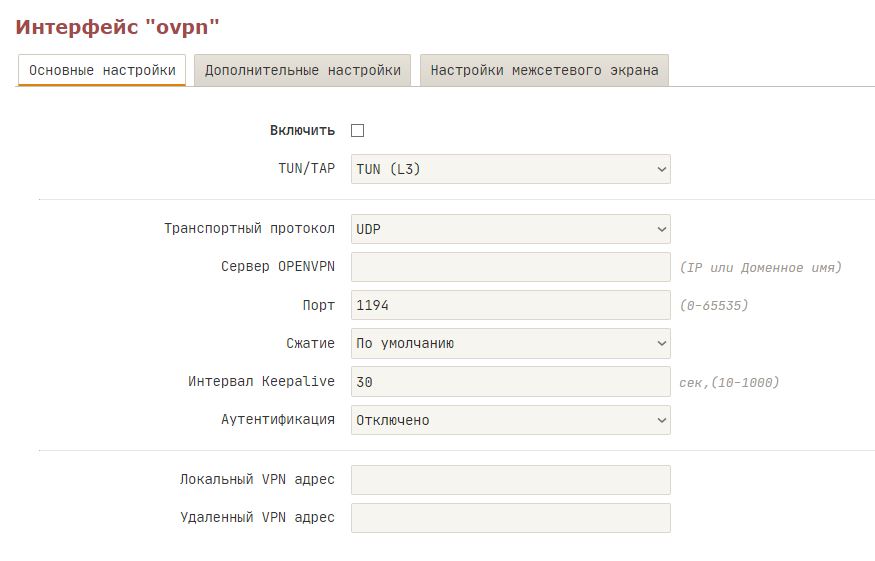
Task: Click the chevron arrow of TUN (L3) select
Action: pyautogui.click(x=661, y=169)
